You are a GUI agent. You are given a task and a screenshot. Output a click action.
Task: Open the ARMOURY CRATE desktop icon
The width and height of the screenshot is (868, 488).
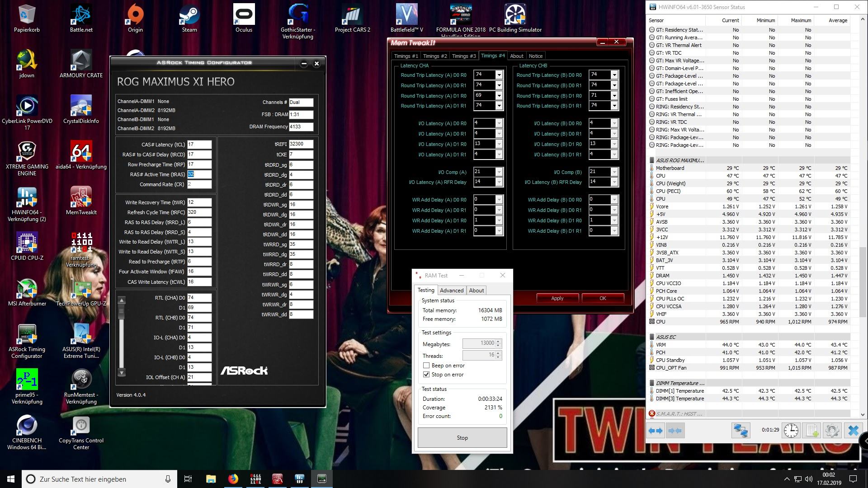(81, 64)
